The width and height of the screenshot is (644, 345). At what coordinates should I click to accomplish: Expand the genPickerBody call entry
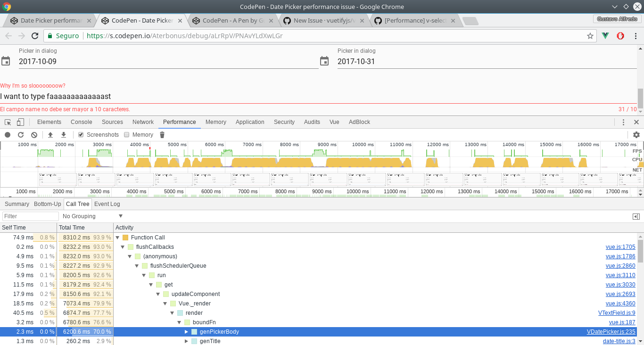point(187,331)
